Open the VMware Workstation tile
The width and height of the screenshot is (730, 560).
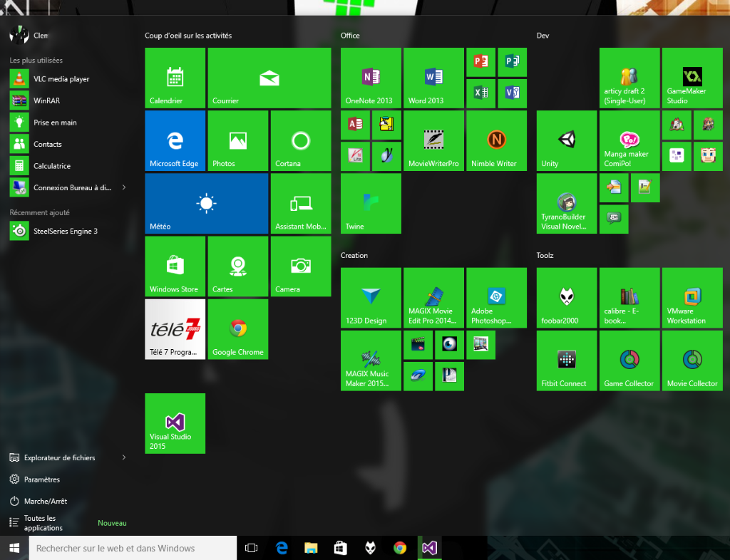click(692, 298)
